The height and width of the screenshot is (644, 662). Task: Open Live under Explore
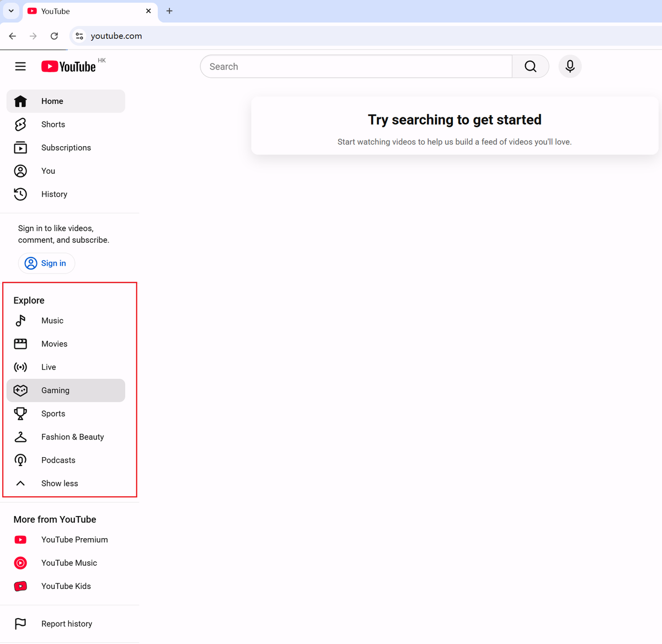pyautogui.click(x=66, y=367)
